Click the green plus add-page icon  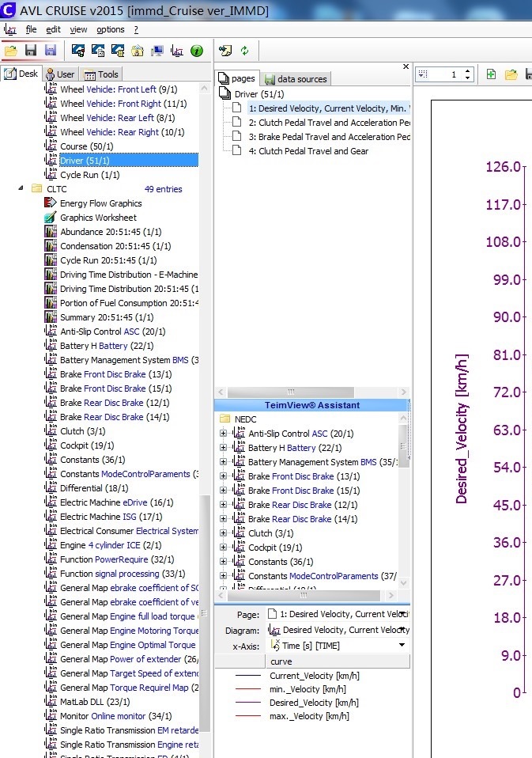491,74
